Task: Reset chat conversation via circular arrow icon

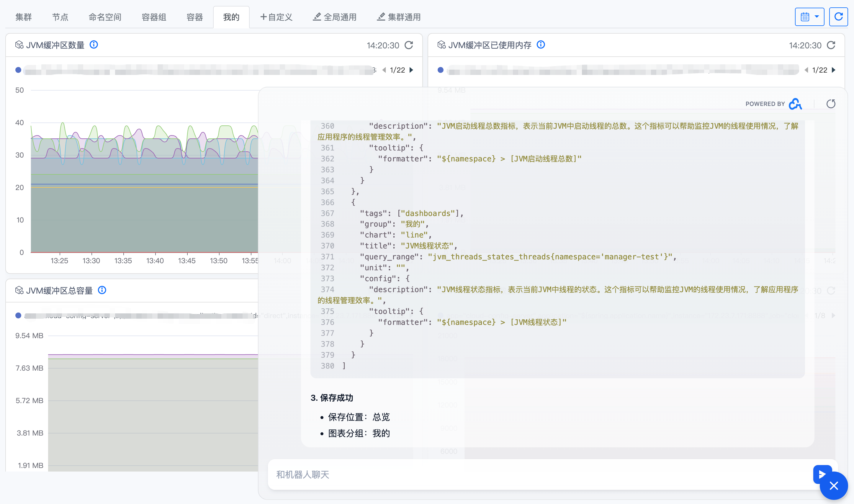Action: [x=831, y=104]
